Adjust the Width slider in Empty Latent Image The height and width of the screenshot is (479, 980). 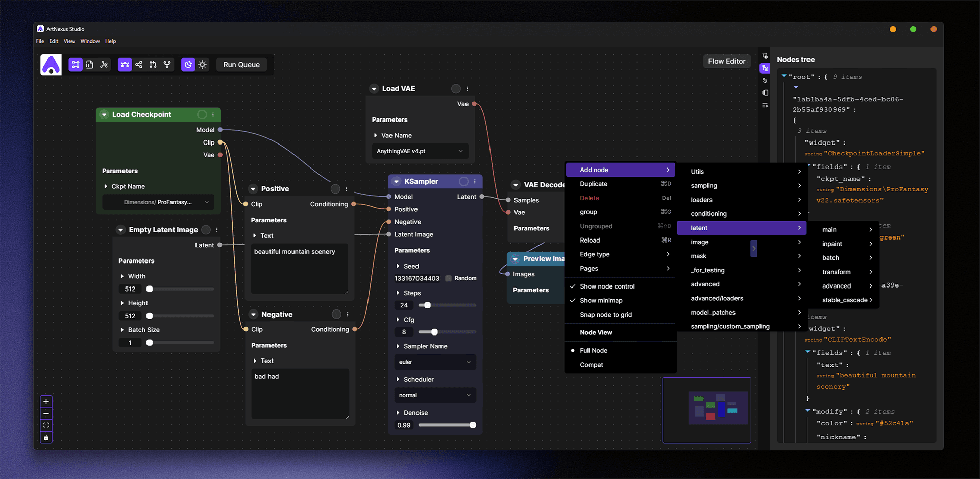tap(180, 289)
